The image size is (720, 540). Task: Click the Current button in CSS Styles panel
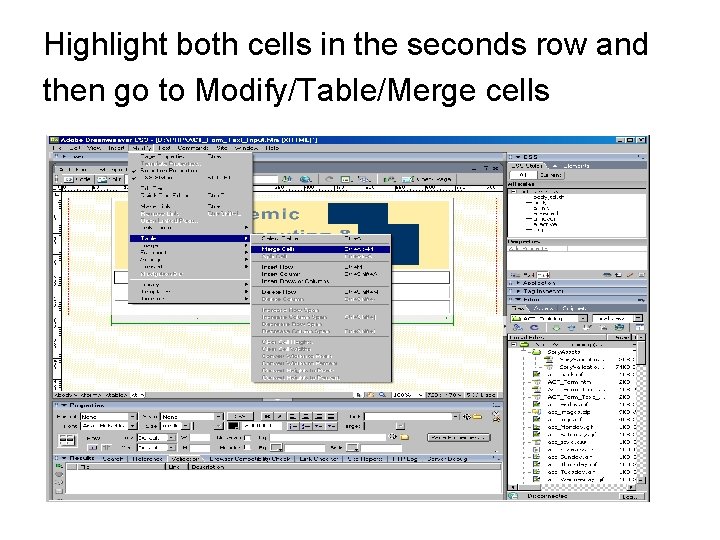pos(551,175)
